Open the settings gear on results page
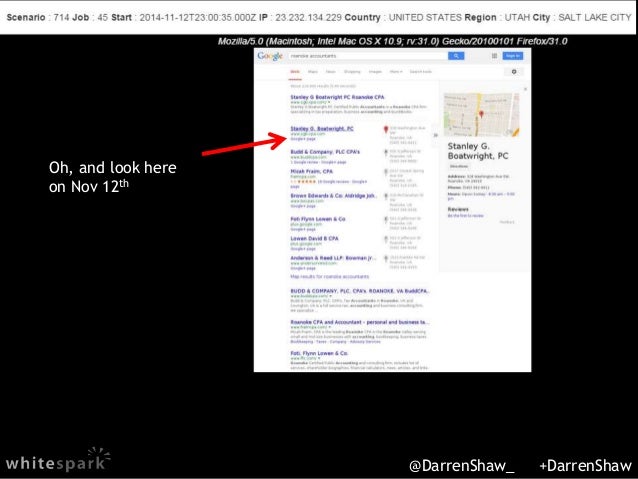This screenshot has width=638, height=479. (x=514, y=72)
